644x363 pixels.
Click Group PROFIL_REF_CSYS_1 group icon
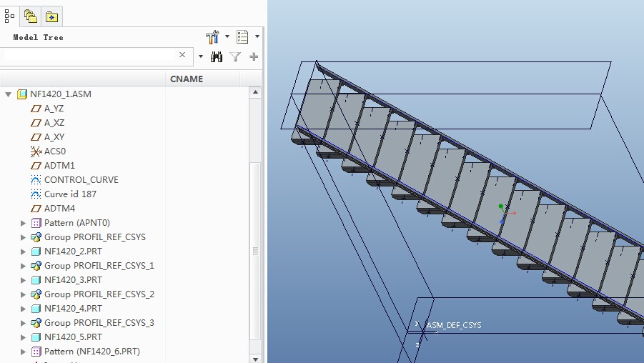(x=36, y=266)
